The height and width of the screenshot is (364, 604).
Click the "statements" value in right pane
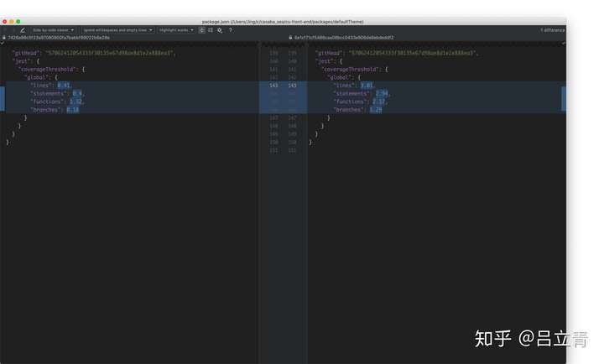[383, 93]
